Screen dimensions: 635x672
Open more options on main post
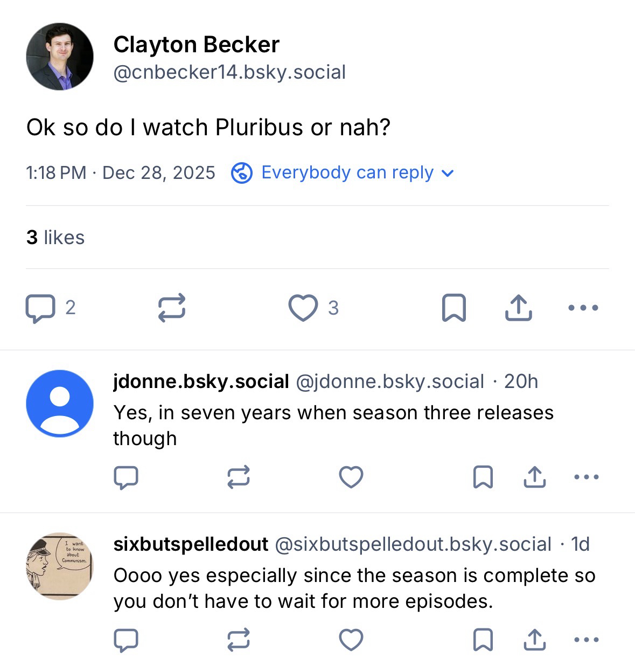(583, 308)
